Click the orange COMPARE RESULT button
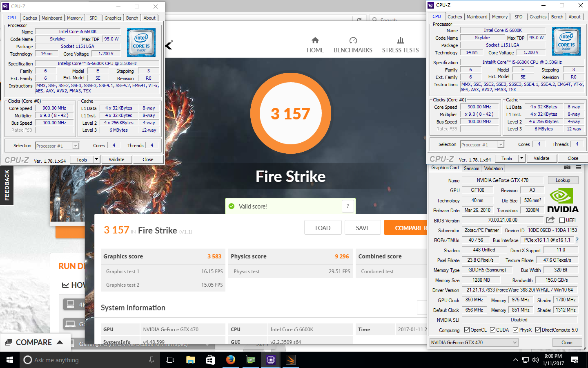Image resolution: width=588 pixels, height=368 pixels. 405,228
